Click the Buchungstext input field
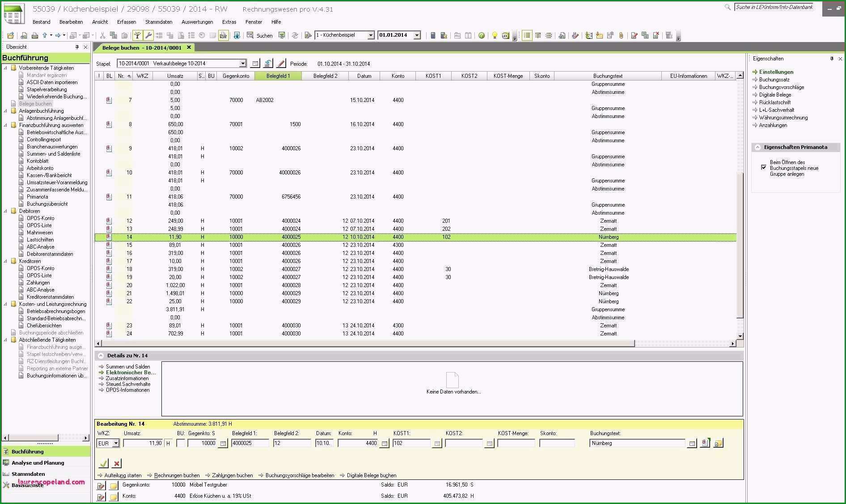846x504 pixels. click(x=637, y=443)
